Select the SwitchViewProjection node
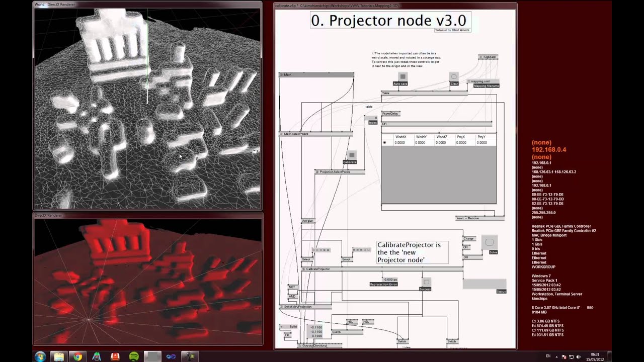 [305, 307]
